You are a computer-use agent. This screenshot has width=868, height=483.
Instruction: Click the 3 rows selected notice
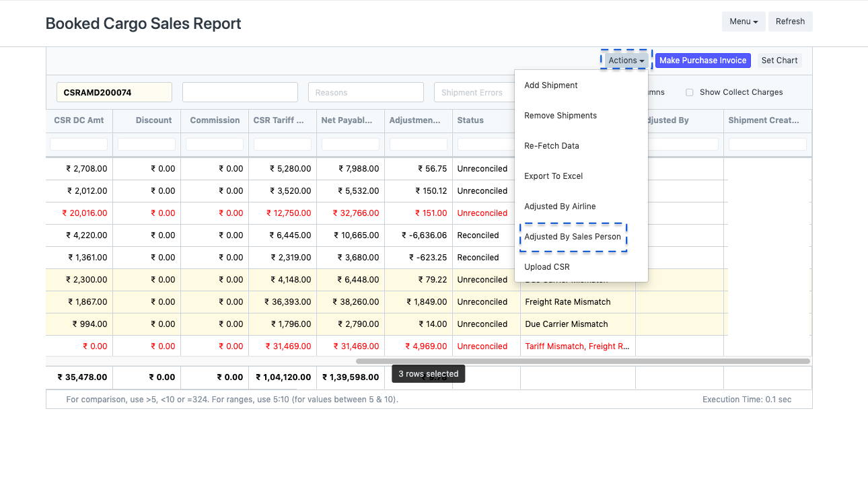(x=429, y=374)
